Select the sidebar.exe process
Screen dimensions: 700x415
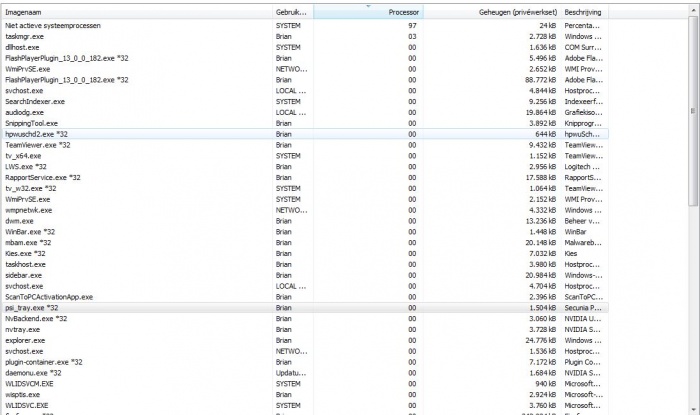[305, 275]
